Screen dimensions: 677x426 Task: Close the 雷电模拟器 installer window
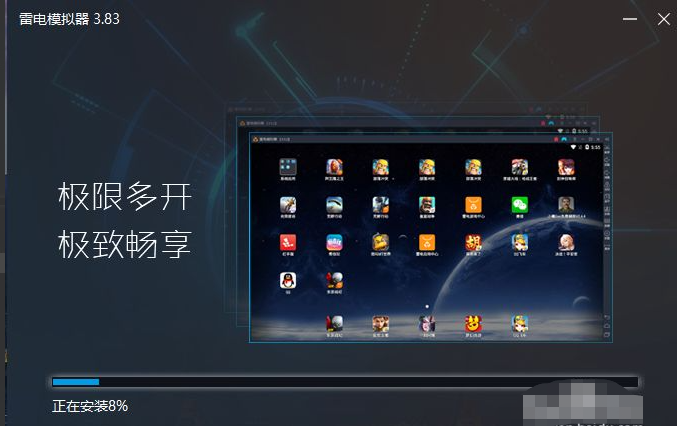click(662, 18)
